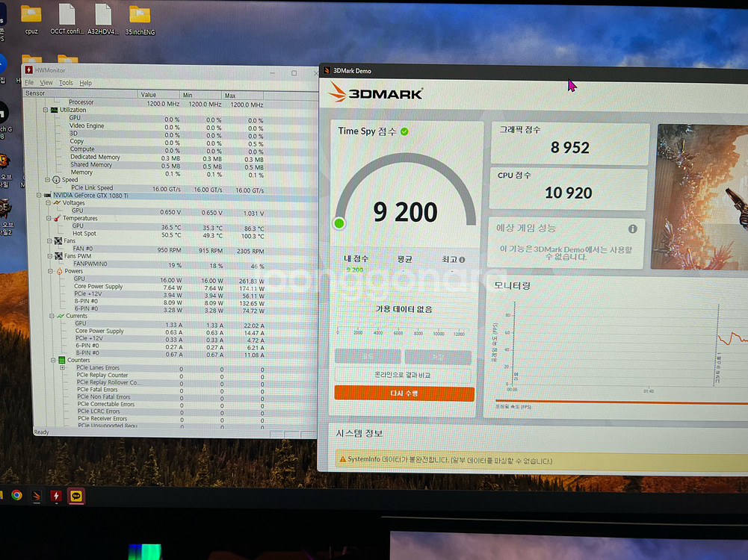Select the Hot Spot temperature row
The width and height of the screenshot is (748, 560).
pos(170,234)
